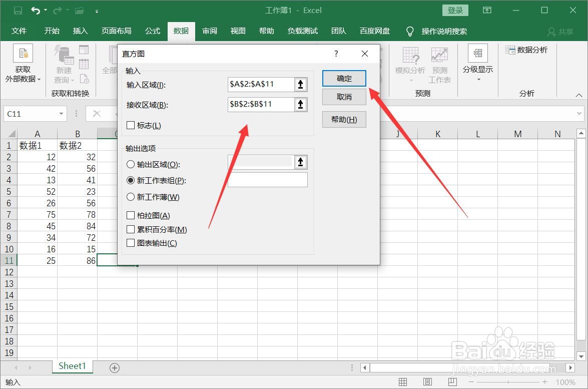Enable the 标志(L) checkbox
Screen dimensions: 588x389
(131, 125)
